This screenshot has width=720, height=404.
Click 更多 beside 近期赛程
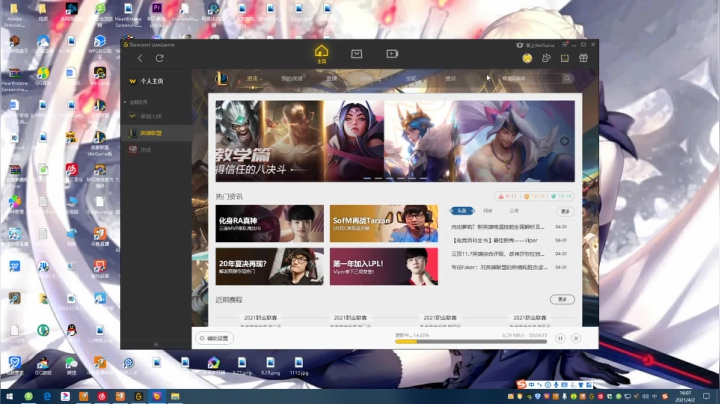tap(562, 299)
